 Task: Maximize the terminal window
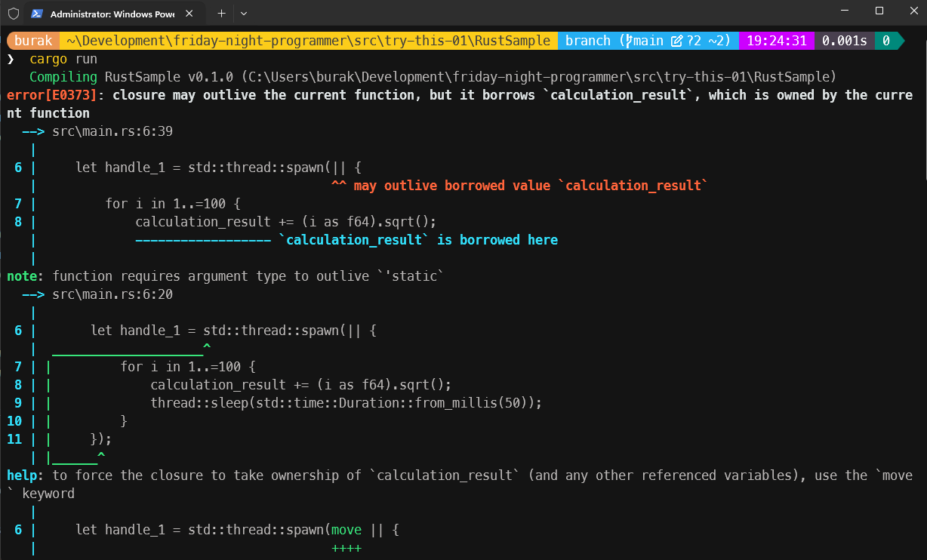click(x=879, y=11)
